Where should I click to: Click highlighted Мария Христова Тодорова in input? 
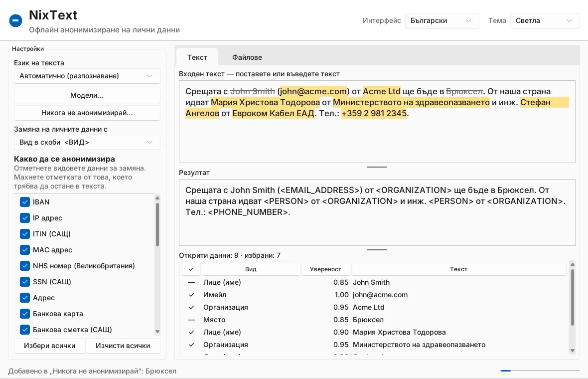tap(265, 102)
